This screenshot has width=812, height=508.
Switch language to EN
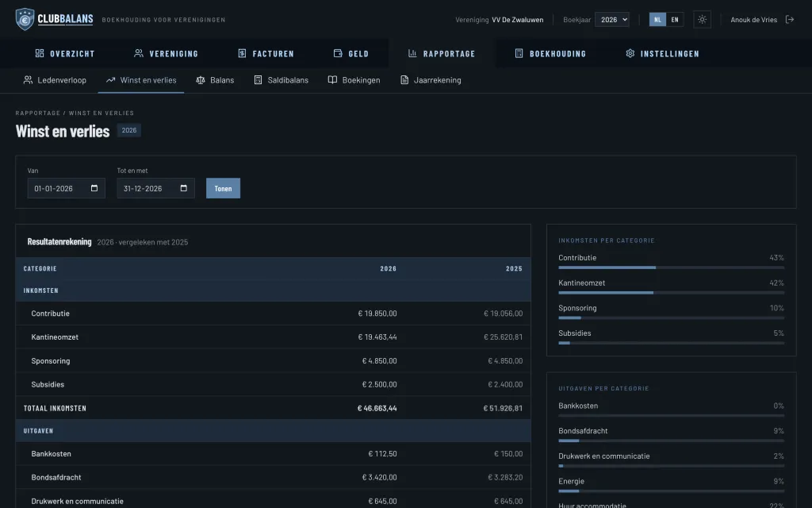(675, 20)
